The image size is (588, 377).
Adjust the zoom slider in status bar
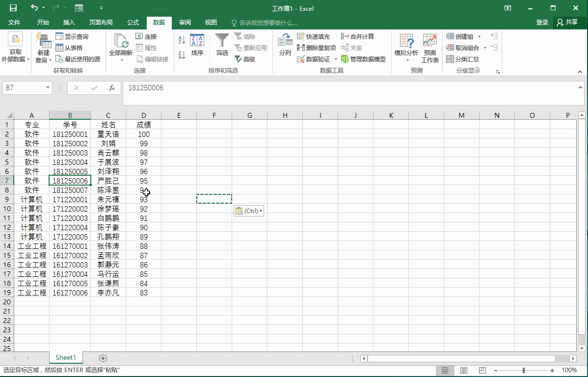(x=524, y=371)
